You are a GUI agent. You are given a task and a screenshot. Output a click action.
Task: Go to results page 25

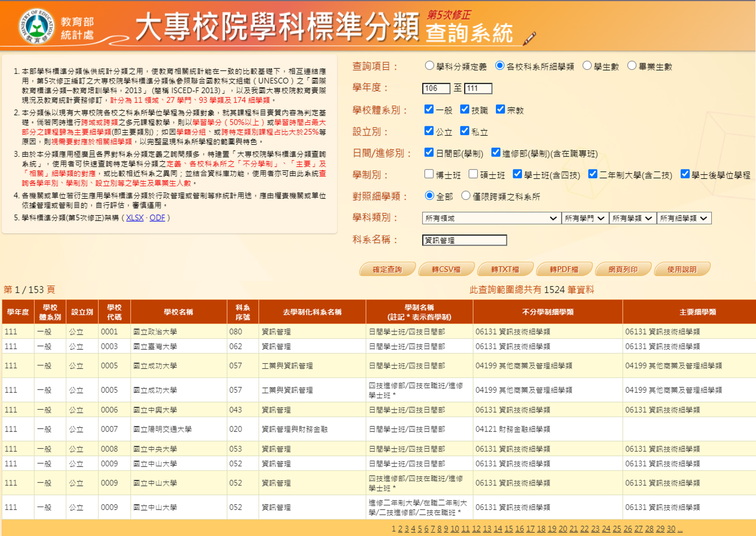[x=617, y=529]
